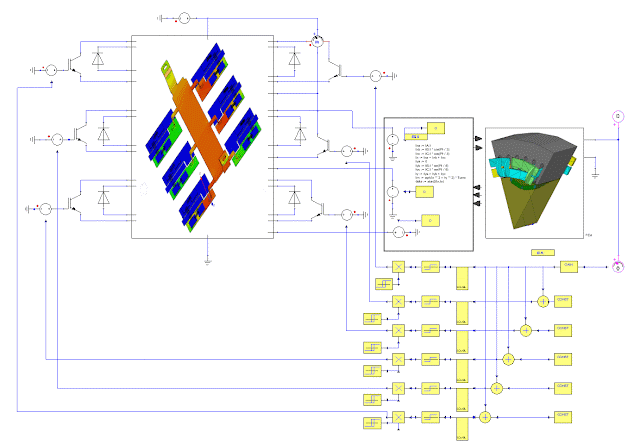The width and height of the screenshot is (640, 445).
Task: Select the bottom-row multiplier block
Action: 398,417
